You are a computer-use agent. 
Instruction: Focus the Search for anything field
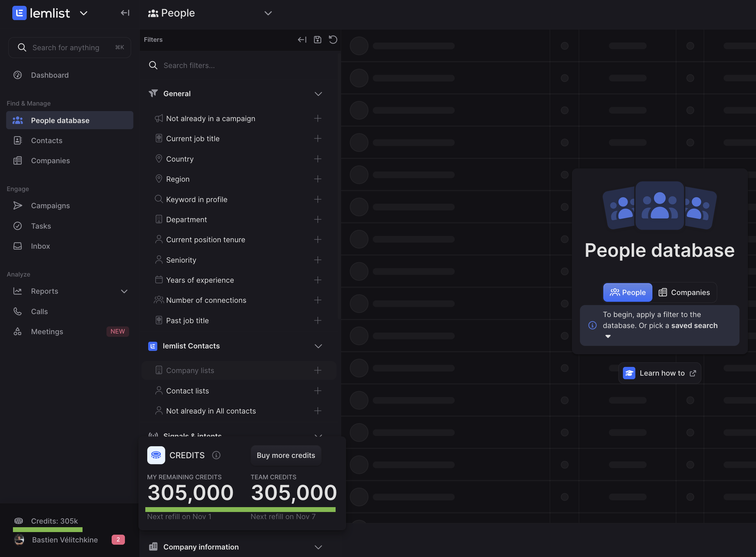70,48
